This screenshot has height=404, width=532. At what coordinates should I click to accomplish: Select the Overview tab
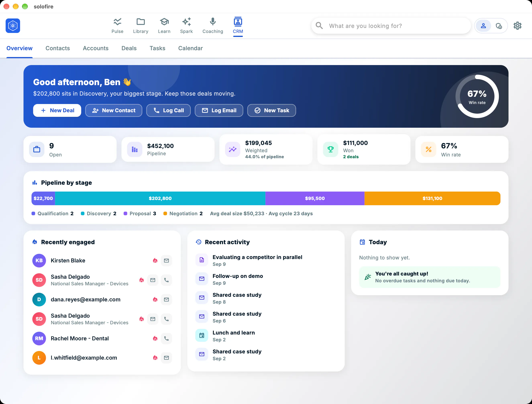click(19, 48)
